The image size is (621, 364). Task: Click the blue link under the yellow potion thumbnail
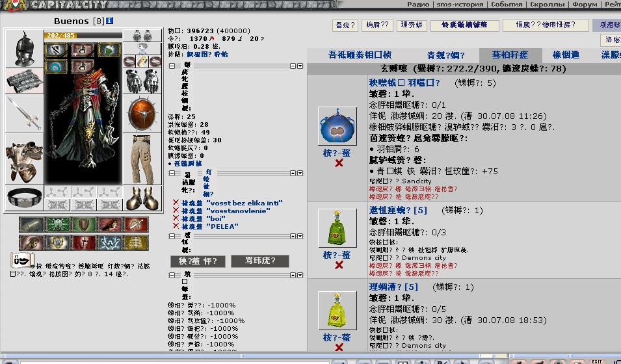click(x=337, y=337)
